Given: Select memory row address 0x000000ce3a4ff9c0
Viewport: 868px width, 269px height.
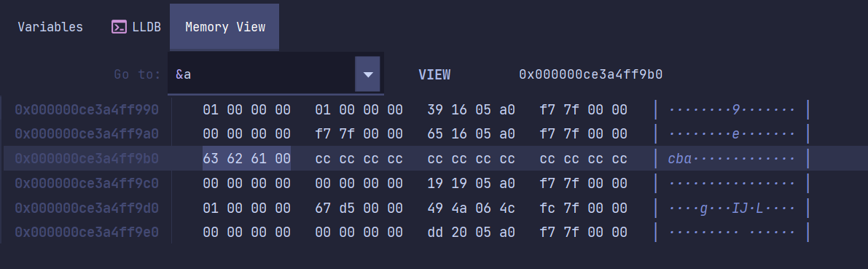Looking at the screenshot, I should click(x=87, y=183).
